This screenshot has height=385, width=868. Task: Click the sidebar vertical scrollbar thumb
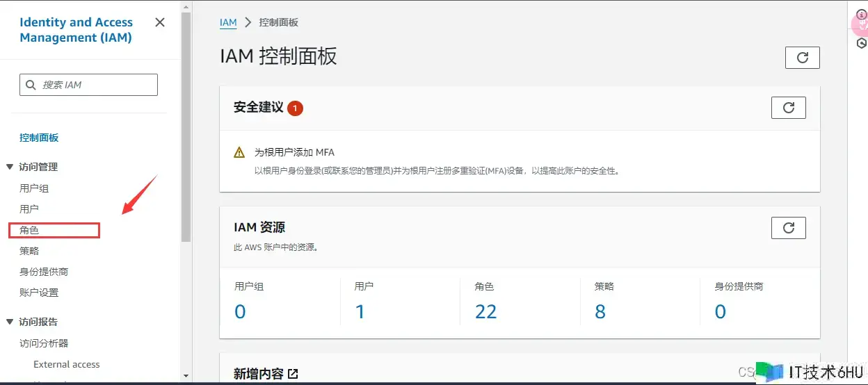(186, 127)
